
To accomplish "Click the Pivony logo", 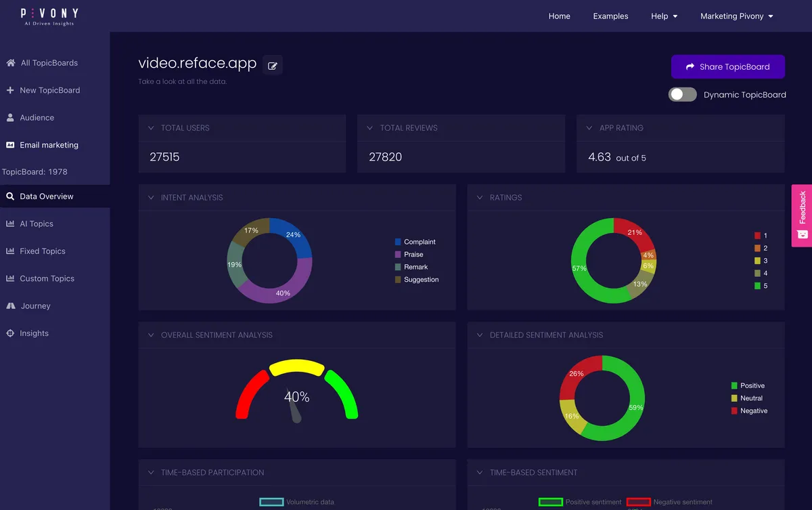I will (49, 16).
